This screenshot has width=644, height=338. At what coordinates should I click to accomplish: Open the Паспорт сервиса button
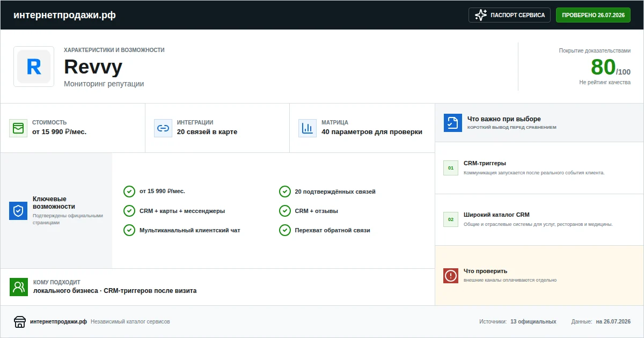tap(509, 15)
